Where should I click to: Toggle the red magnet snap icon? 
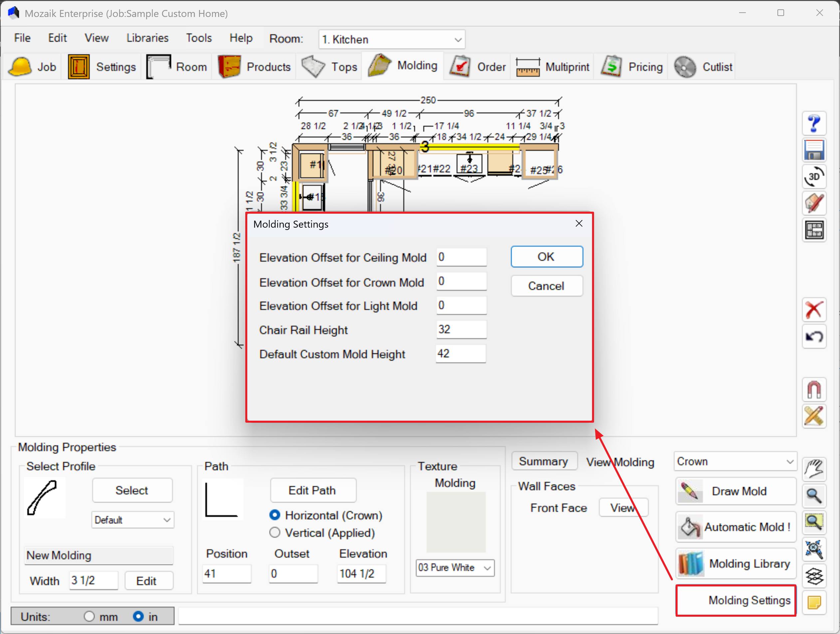[814, 389]
